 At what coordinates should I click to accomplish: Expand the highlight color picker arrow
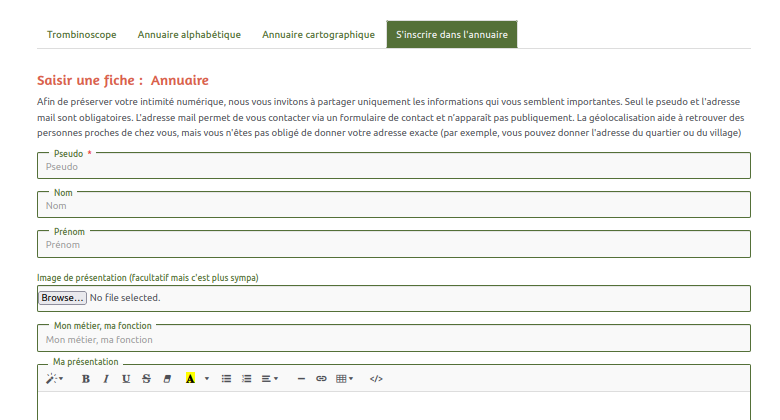coord(207,379)
